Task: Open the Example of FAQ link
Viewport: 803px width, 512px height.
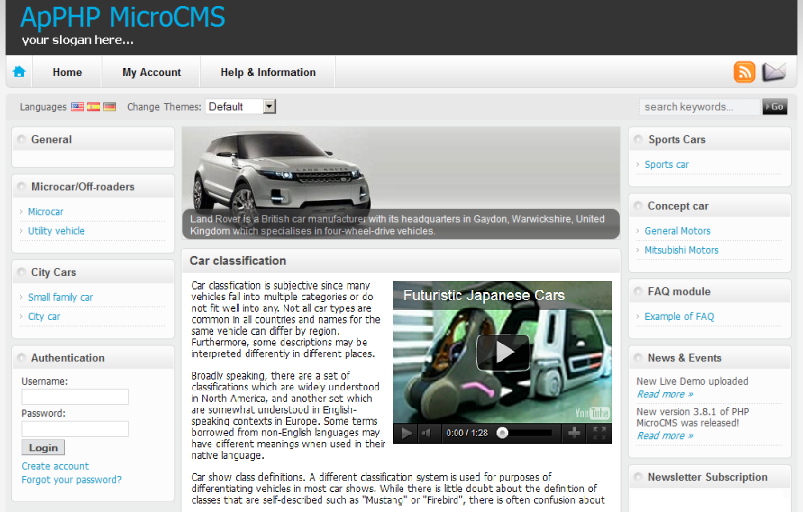Action: (x=679, y=316)
